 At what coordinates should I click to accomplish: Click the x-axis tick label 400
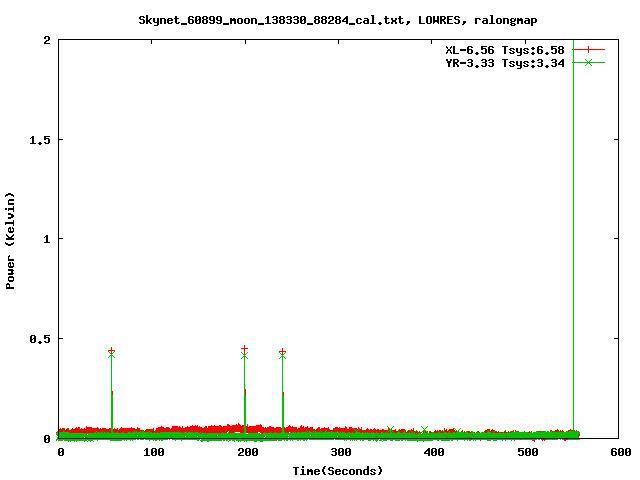click(434, 452)
